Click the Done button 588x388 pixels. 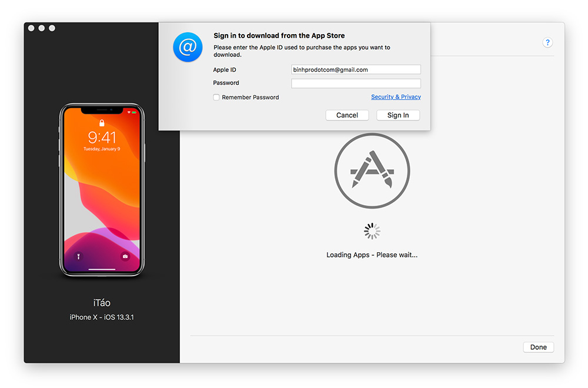538,347
